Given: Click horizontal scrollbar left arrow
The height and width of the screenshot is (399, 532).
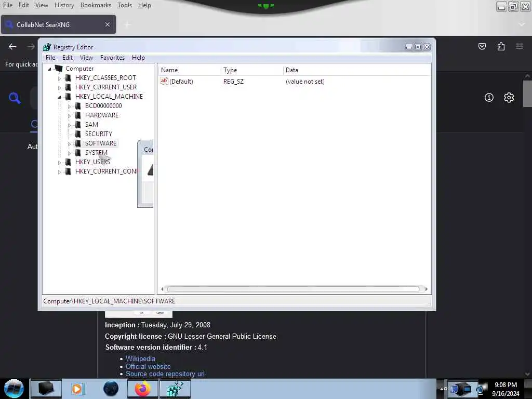Looking at the screenshot, I should (162, 289).
